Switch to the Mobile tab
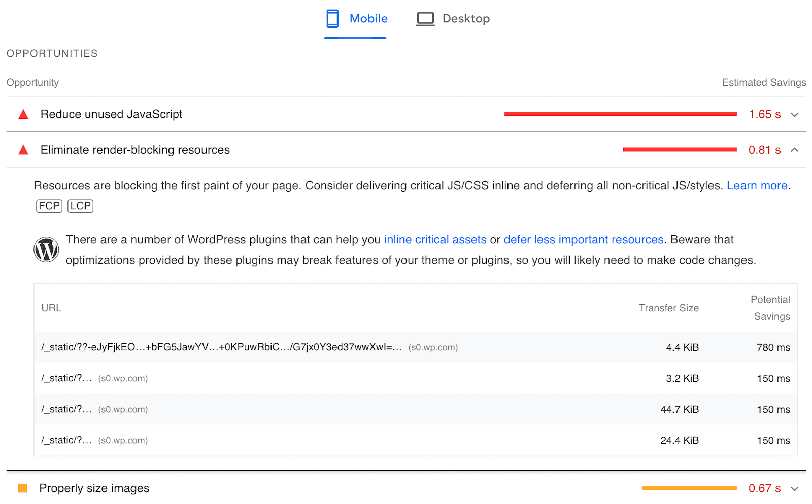Viewport: 812px width, 504px height. (x=356, y=19)
